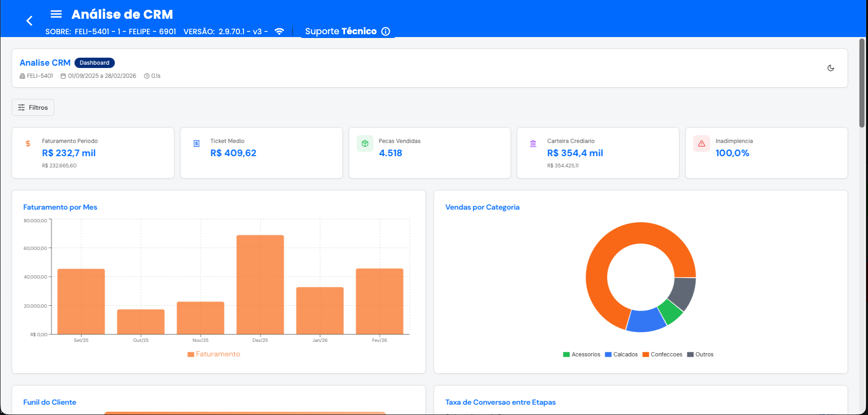This screenshot has width=868, height=415.
Task: Click the Fev/26 bar in chart
Action: [x=379, y=301]
